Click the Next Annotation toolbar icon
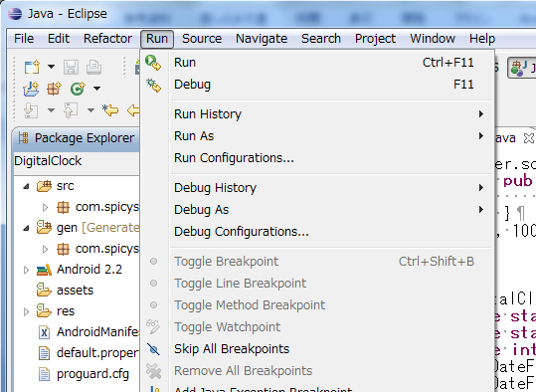 [31, 110]
